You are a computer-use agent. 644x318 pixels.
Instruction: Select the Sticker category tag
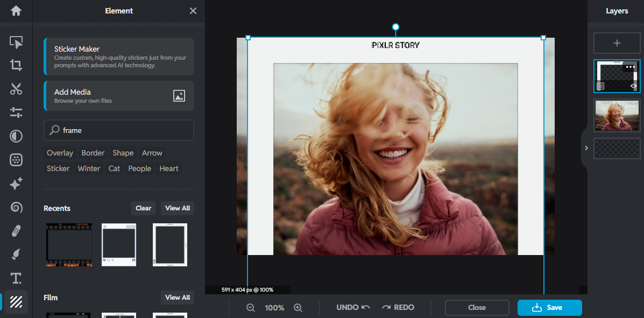click(58, 168)
